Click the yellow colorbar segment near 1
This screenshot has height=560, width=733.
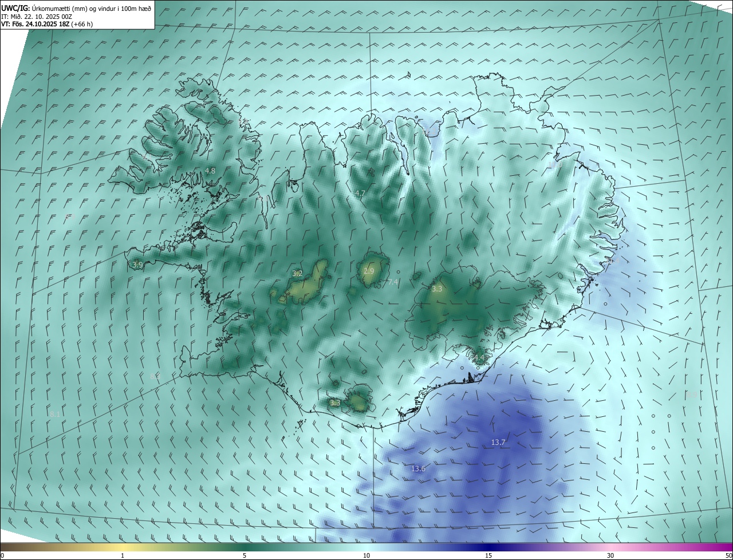point(123,547)
